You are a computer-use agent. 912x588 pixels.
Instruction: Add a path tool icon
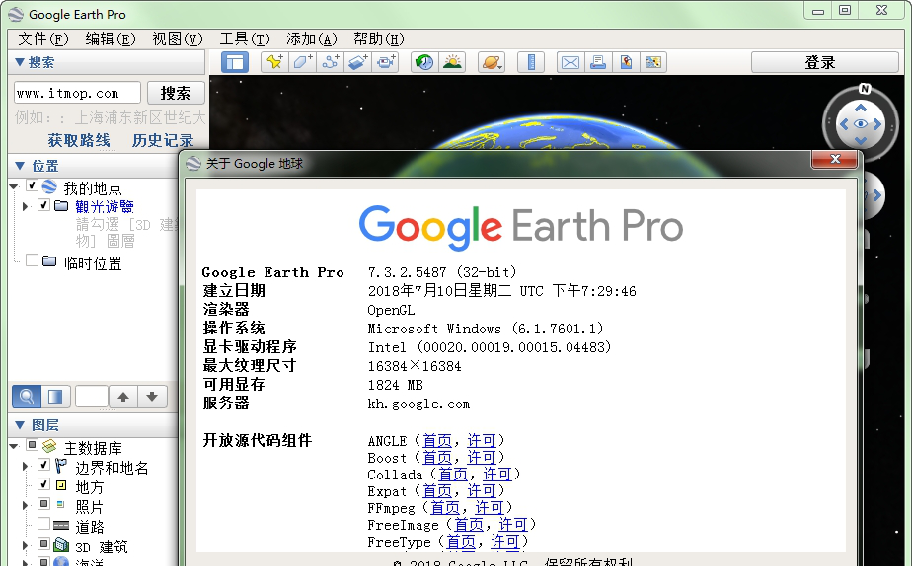331,62
